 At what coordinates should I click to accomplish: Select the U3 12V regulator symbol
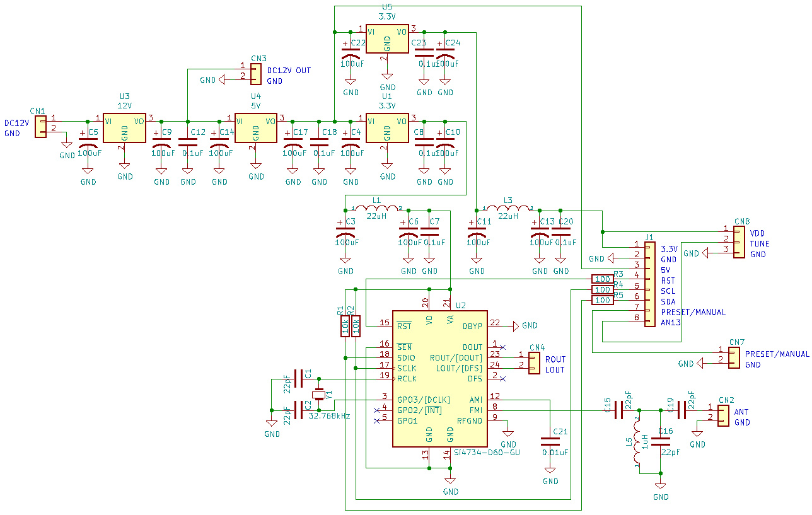click(125, 128)
